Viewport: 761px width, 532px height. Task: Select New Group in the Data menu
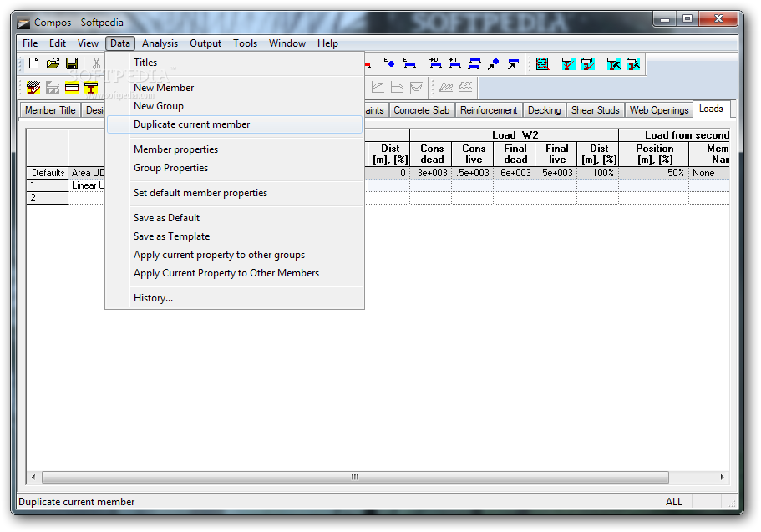pyautogui.click(x=235, y=106)
